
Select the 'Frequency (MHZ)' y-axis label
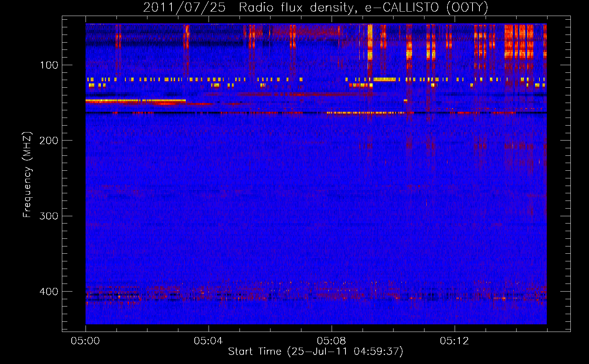[x=27, y=175]
